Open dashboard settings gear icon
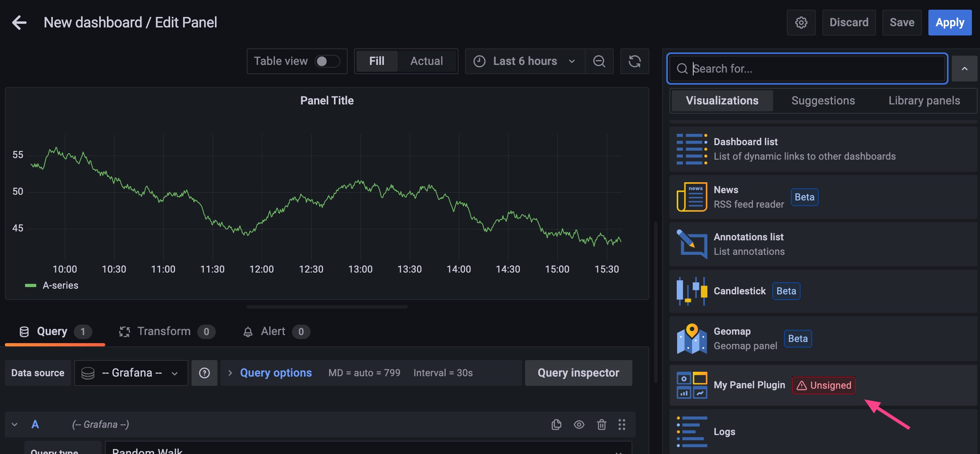The height and width of the screenshot is (454, 980). point(801,23)
